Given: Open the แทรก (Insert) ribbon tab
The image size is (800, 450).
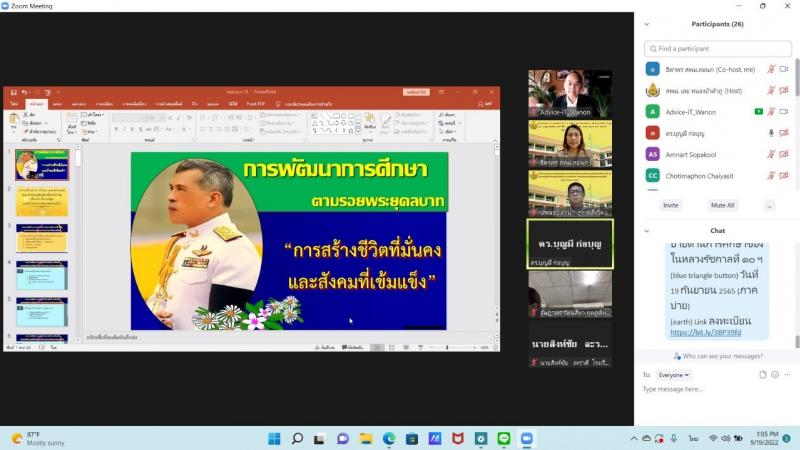Looking at the screenshot, I should point(57,104).
